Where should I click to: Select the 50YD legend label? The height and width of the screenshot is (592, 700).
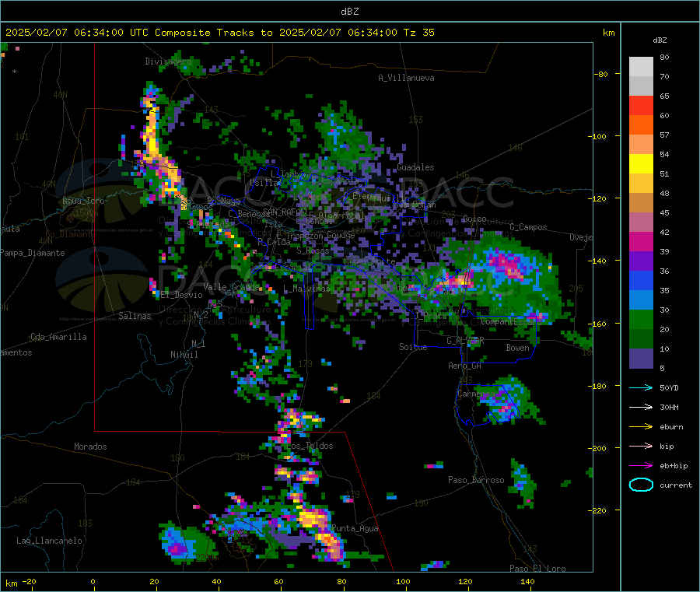[x=669, y=387]
